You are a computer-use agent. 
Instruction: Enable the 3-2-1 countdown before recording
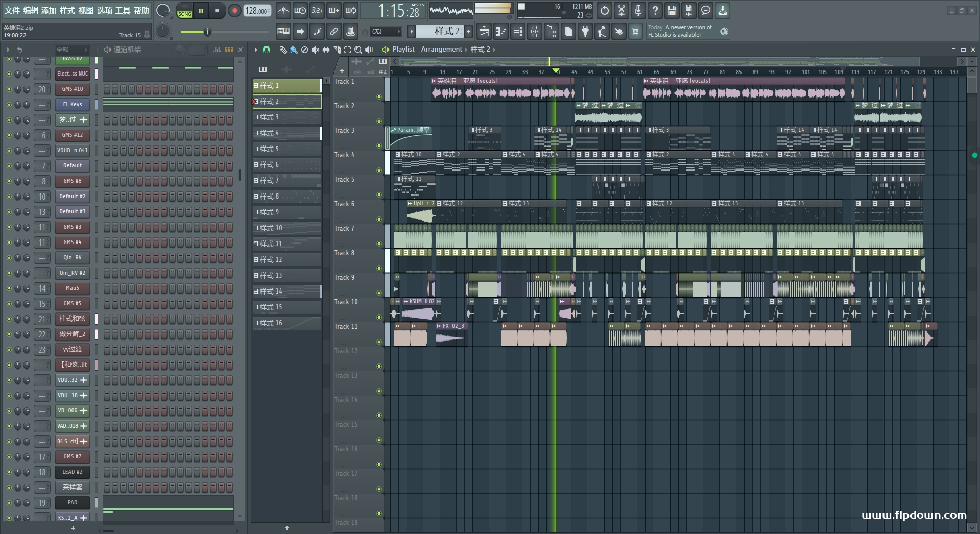[x=317, y=10]
